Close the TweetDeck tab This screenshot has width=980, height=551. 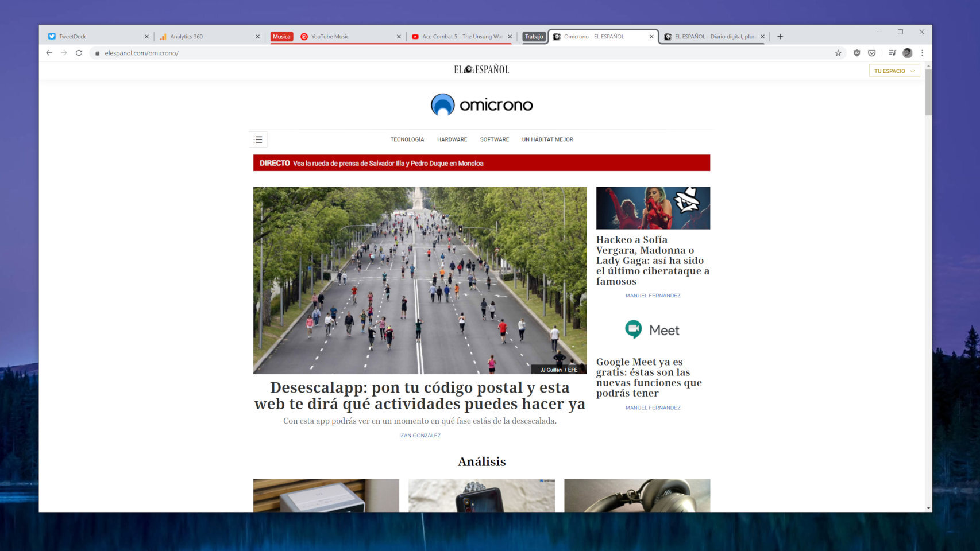[146, 37]
